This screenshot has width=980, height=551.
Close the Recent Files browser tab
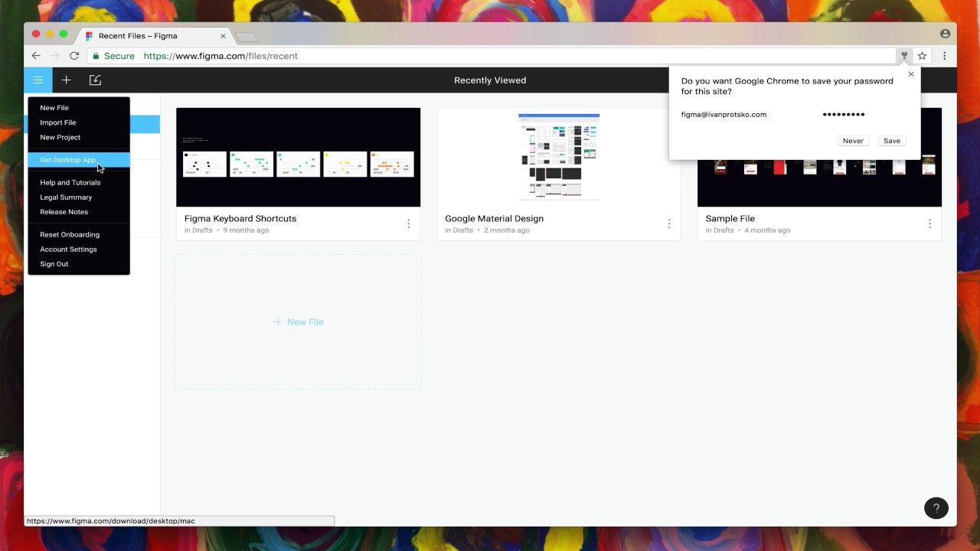point(224,36)
